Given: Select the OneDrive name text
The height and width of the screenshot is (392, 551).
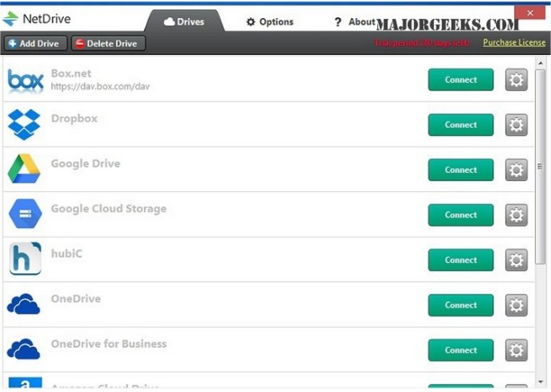Looking at the screenshot, I should (76, 298).
